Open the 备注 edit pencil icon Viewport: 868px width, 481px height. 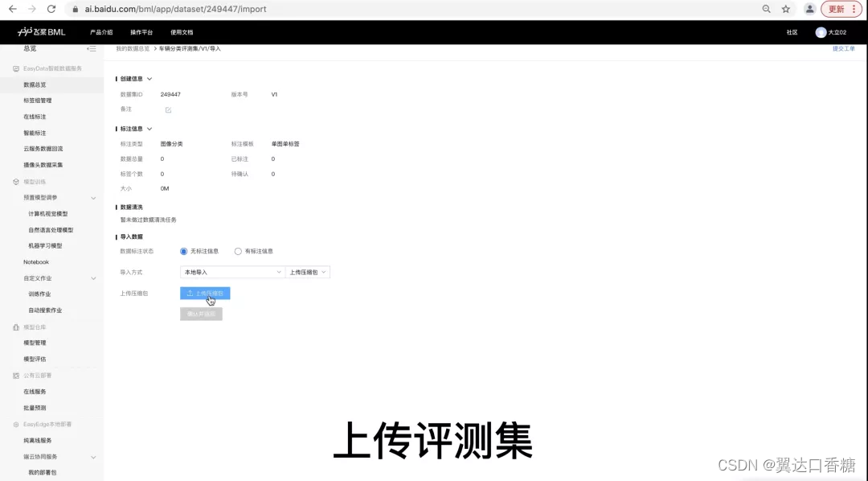(167, 110)
